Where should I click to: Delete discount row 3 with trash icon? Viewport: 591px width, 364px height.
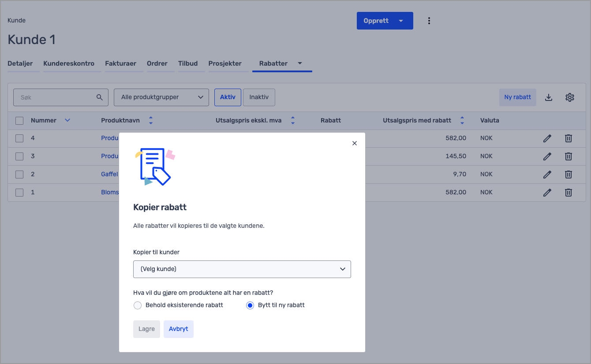point(569,156)
